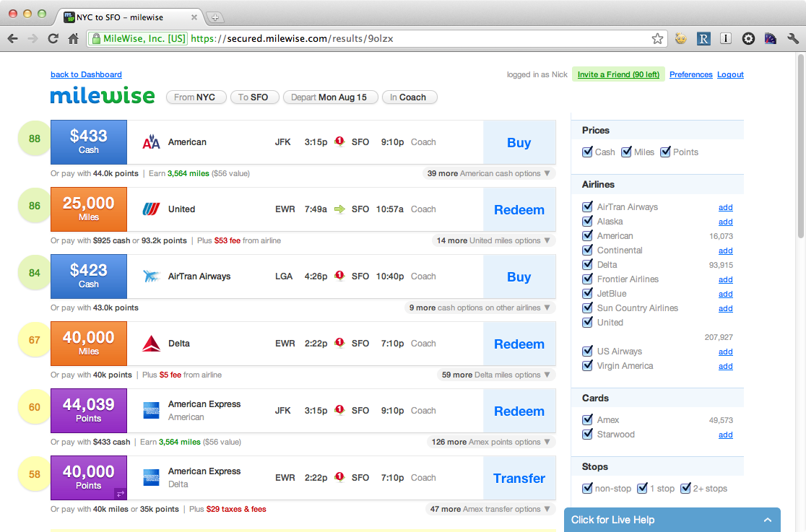Click the page vertical scrollbar
Image resolution: width=806 pixels, height=532 pixels.
[x=800, y=146]
